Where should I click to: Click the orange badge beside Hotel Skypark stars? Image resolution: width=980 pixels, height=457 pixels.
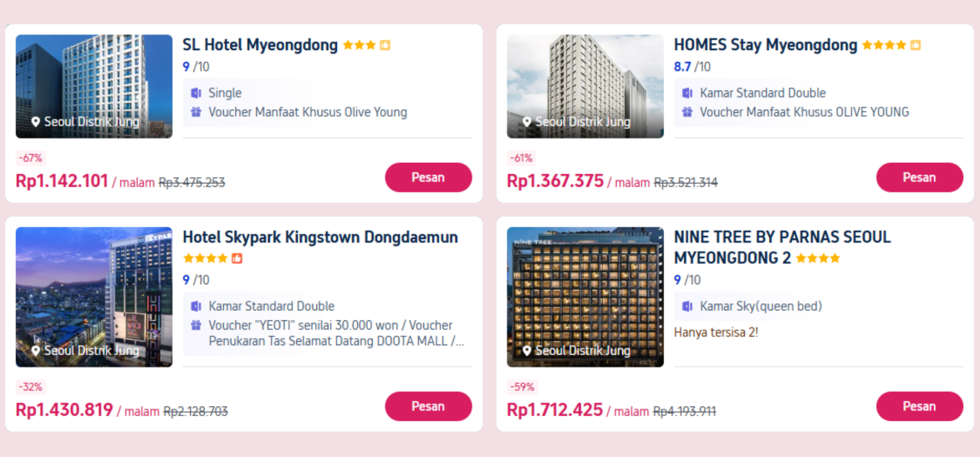click(x=237, y=258)
